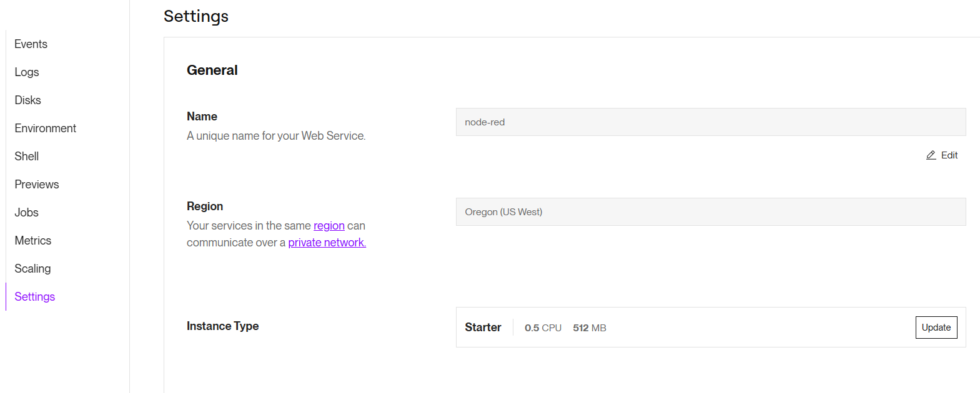Viewport: 980px width, 393px height.
Task: Open the Shell page
Action: [x=27, y=157]
